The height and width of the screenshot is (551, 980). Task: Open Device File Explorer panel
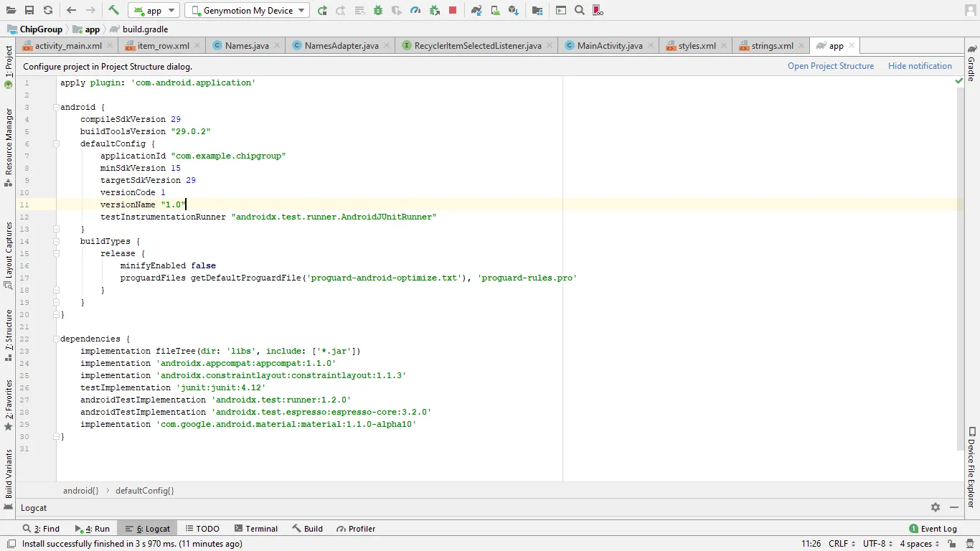(971, 467)
